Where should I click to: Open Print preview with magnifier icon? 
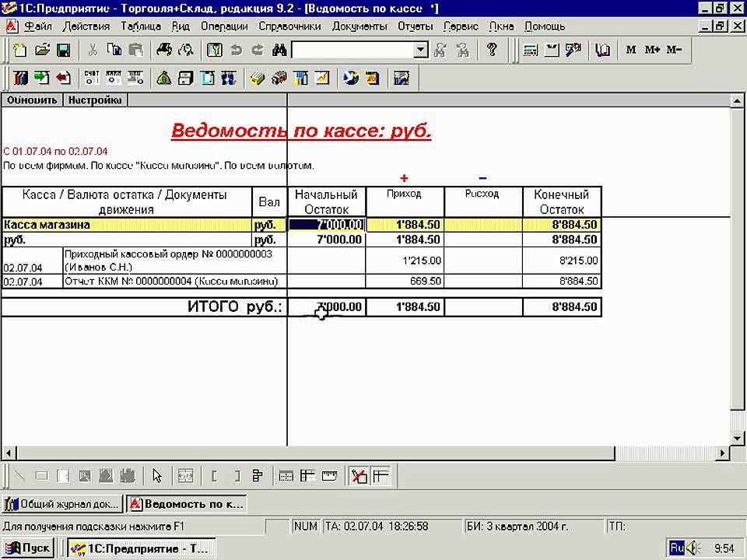coord(186,50)
